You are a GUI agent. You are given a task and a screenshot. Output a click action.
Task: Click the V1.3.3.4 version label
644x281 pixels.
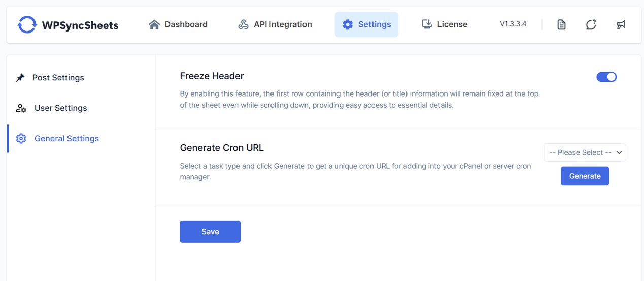[513, 24]
